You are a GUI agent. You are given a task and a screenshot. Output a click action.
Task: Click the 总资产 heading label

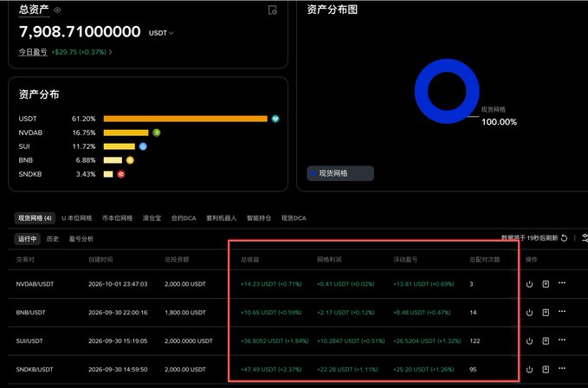click(x=34, y=10)
